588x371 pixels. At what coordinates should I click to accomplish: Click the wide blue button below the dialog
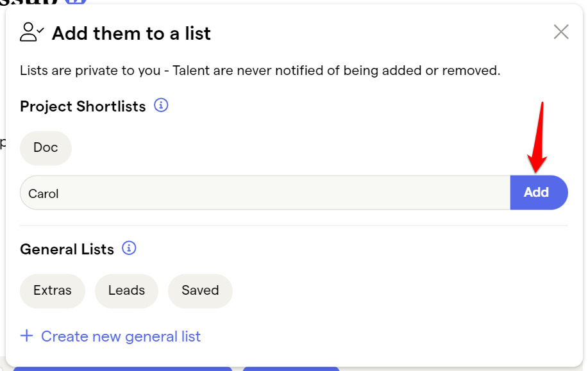(122, 369)
